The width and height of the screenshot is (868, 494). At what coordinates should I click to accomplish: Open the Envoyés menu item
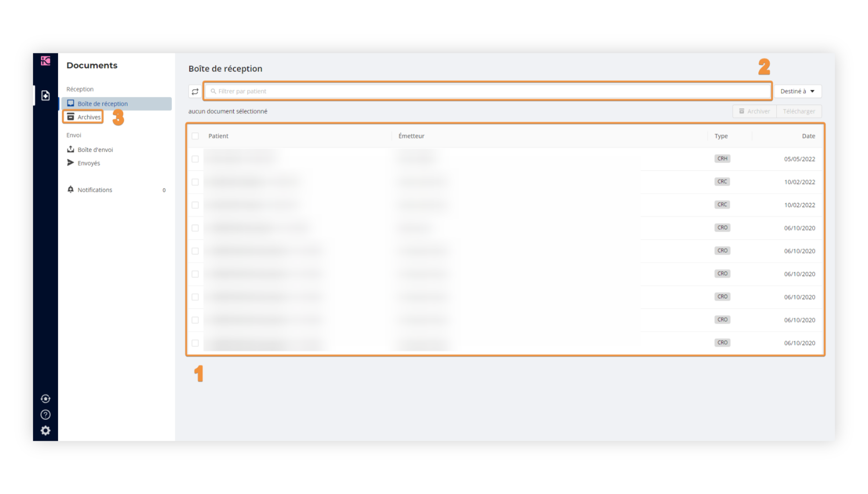coord(117,163)
